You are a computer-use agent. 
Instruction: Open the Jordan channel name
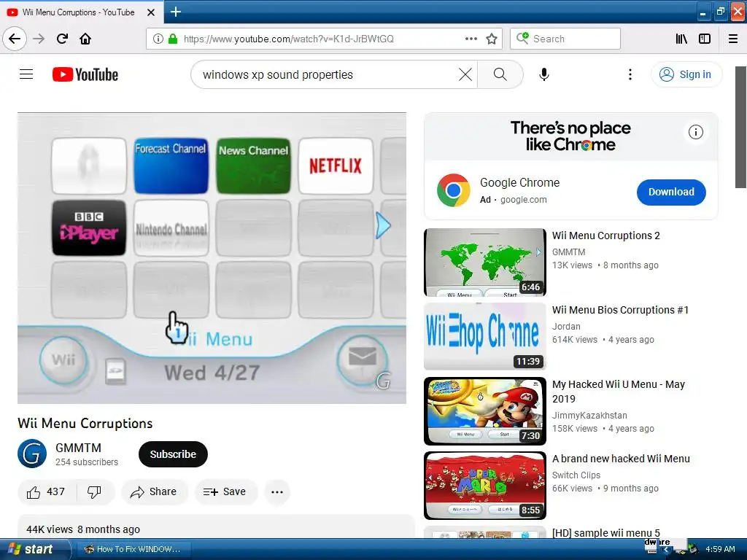(566, 327)
